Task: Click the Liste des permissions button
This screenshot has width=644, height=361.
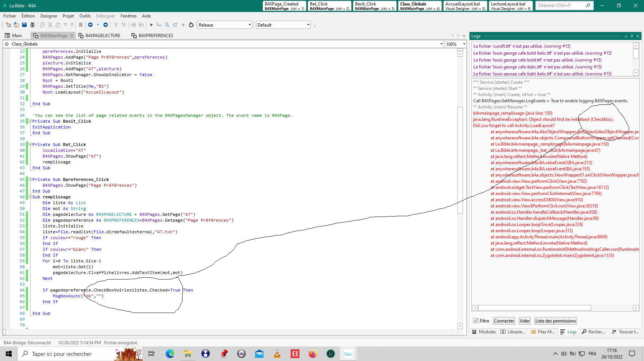Action: coord(555,321)
